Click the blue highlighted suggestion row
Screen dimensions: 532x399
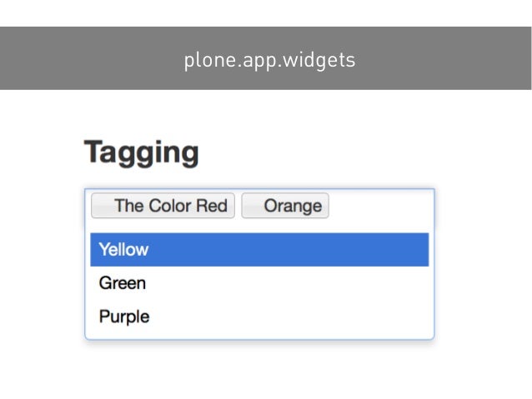pos(259,250)
